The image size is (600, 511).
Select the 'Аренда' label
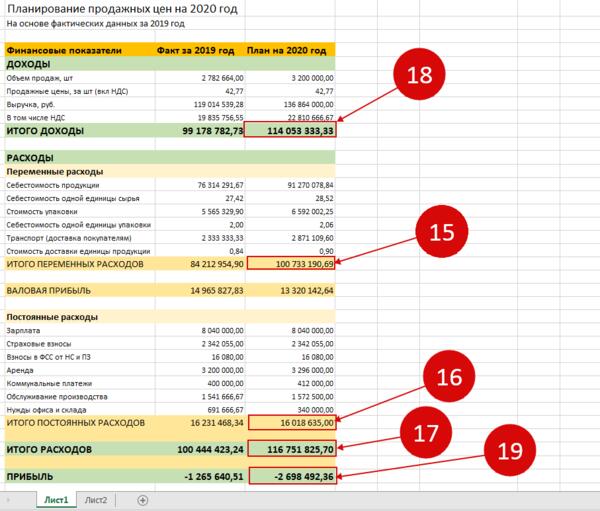(20, 370)
